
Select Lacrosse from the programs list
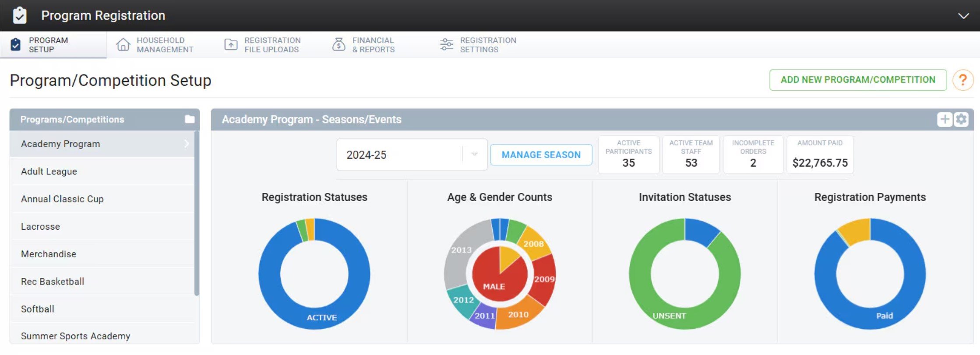tap(40, 227)
